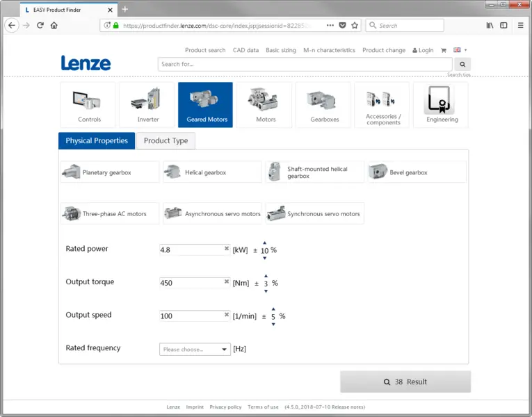Select the Controls product category icon

90,105
